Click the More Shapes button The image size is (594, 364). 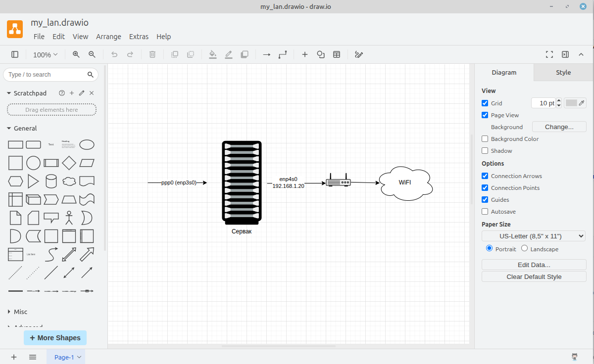(55, 338)
